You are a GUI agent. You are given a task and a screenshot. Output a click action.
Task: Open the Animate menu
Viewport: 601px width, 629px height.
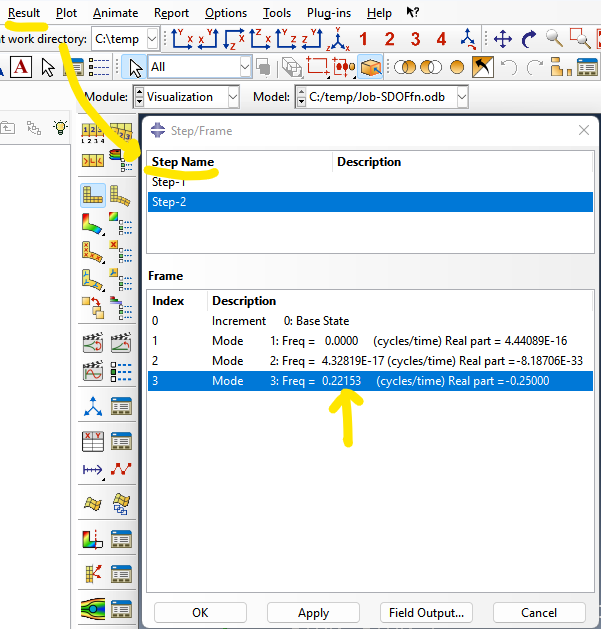pyautogui.click(x=115, y=13)
